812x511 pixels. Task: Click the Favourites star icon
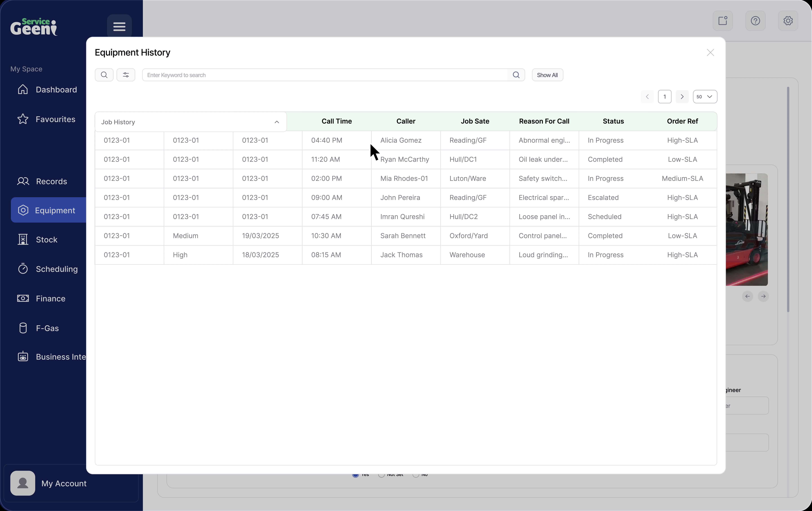point(23,119)
